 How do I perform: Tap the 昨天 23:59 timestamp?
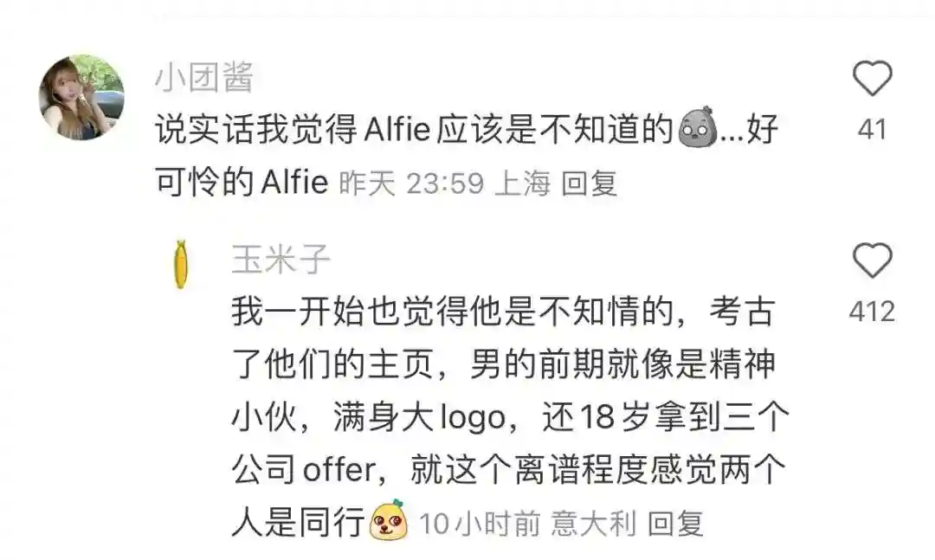tap(411, 183)
